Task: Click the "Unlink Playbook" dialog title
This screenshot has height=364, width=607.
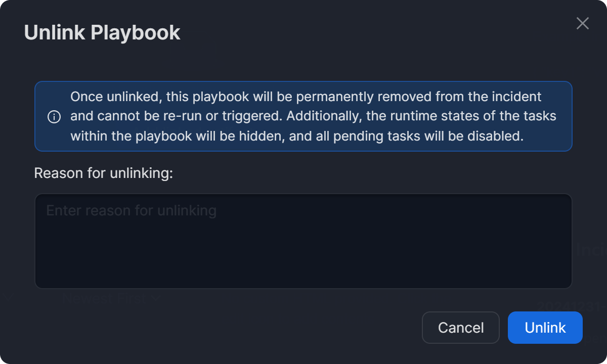Action: pos(102,33)
